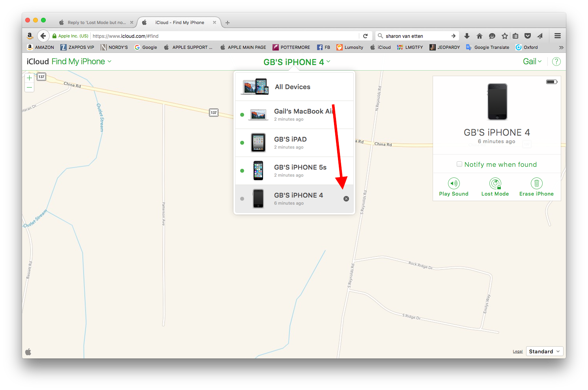Image resolution: width=588 pixels, height=390 pixels.
Task: Remove GB'S iPHONE 4 from the list
Action: [346, 199]
